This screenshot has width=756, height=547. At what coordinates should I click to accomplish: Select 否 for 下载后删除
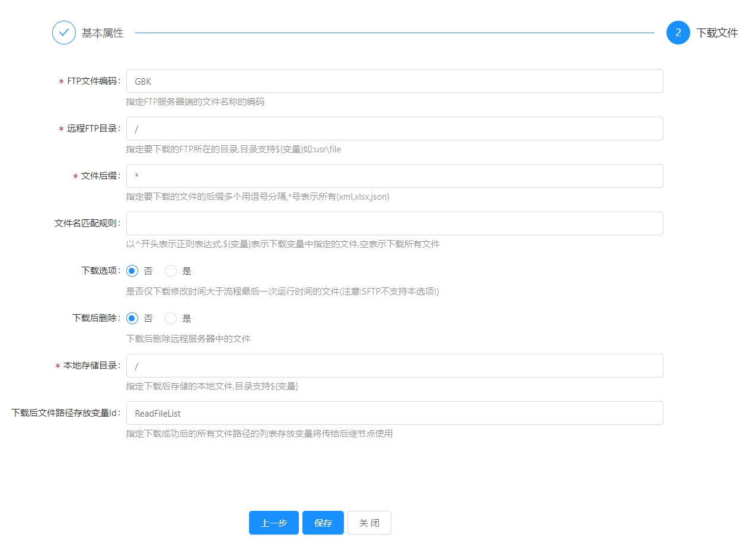[132, 318]
